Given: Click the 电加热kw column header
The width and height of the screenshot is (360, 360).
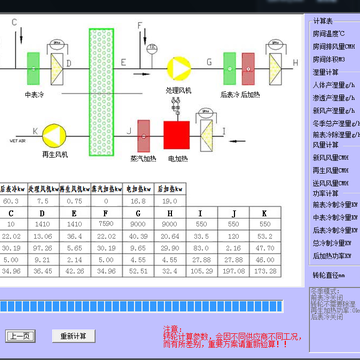Looking at the screenshot, I should click(x=138, y=189).
